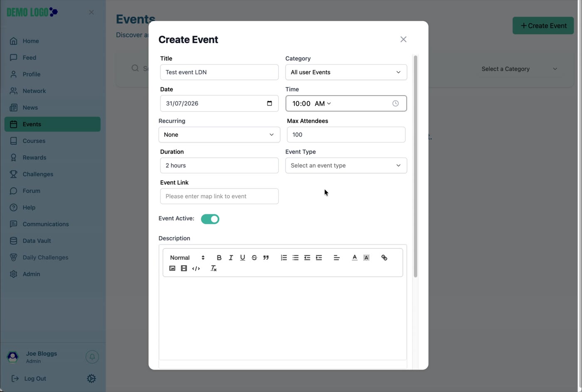Open Profile page from sidebar
This screenshot has height=392, width=582.
pos(52,74)
